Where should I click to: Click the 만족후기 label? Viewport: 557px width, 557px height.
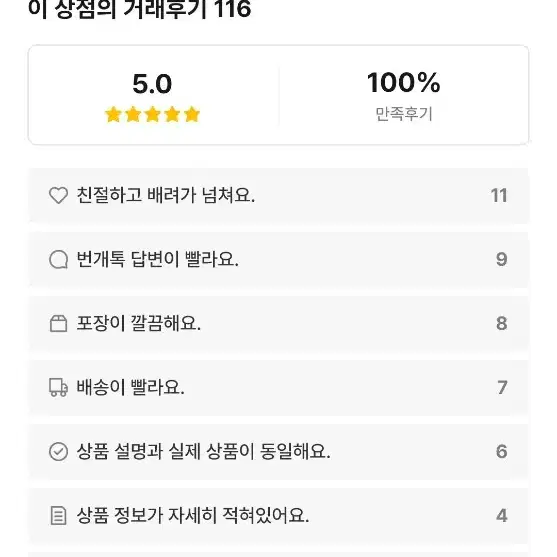coord(404,114)
